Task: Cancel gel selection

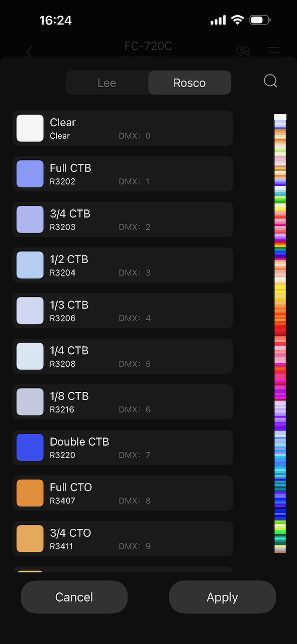Action: (74, 597)
